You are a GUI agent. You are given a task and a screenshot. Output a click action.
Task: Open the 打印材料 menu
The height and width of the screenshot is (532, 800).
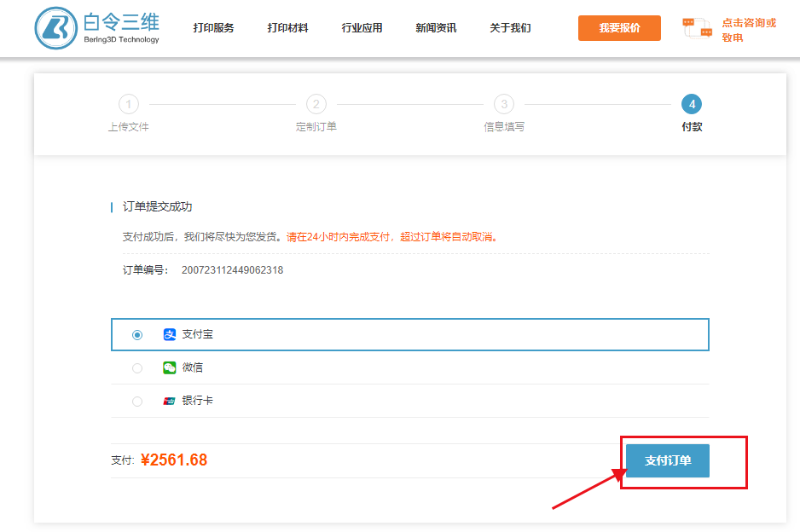[x=287, y=28]
